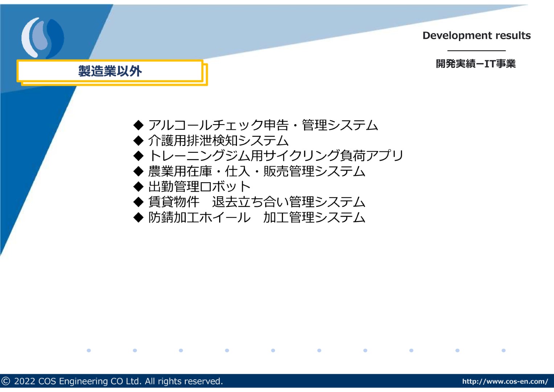The height and width of the screenshot is (392, 554).
Task: Click the COS Engineering logo icon
Action: click(x=43, y=38)
